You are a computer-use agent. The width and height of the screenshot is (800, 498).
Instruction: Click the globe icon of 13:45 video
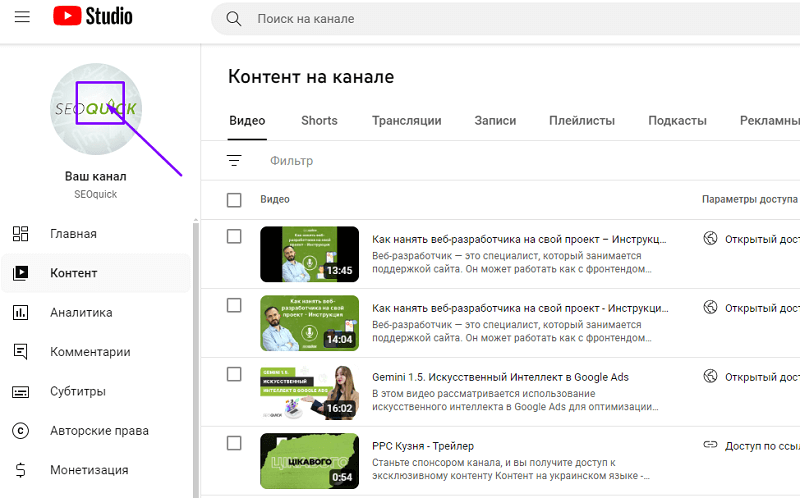pyautogui.click(x=710, y=238)
